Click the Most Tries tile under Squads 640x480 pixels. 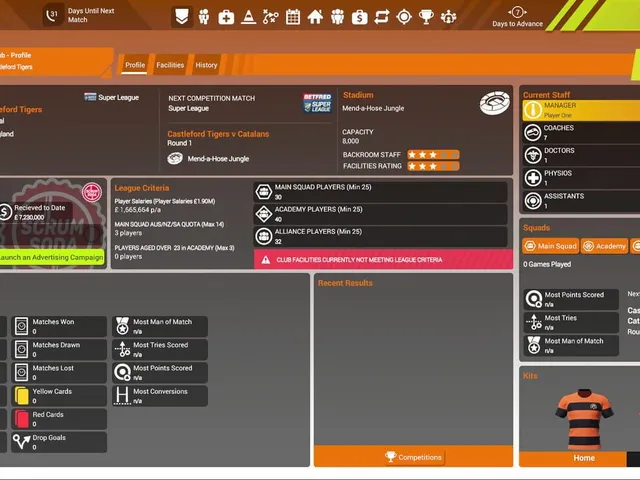pos(571,322)
